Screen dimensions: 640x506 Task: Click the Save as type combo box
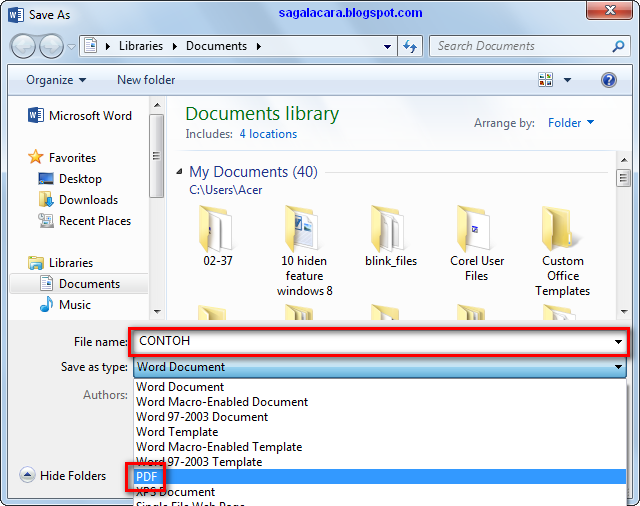[380, 367]
